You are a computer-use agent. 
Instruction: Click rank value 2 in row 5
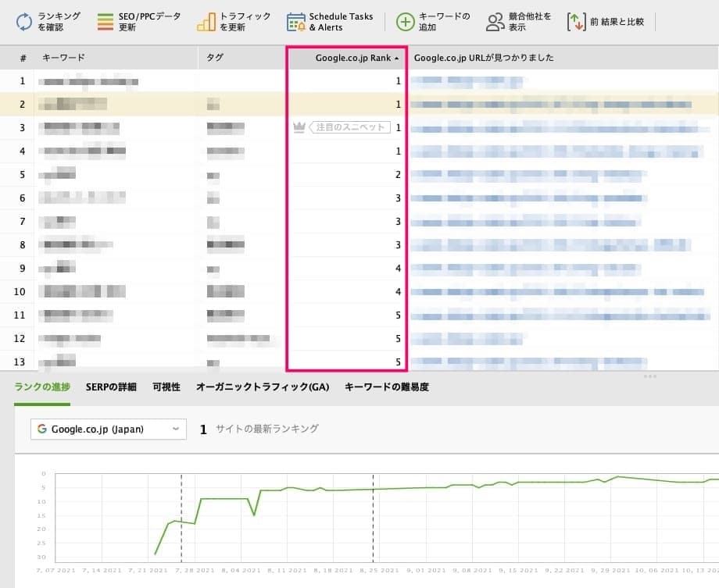398,175
